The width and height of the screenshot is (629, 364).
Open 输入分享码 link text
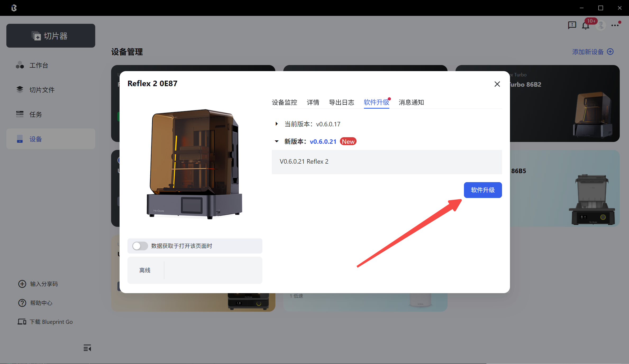point(44,284)
